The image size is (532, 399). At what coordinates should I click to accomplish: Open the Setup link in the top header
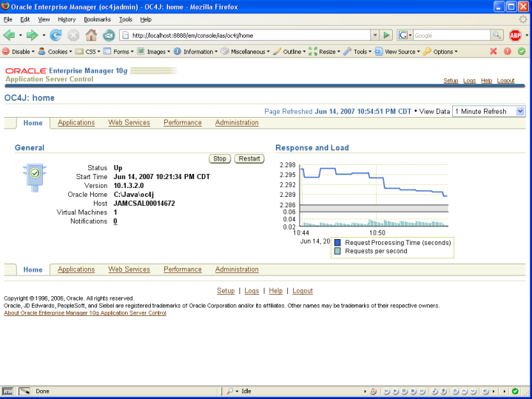click(451, 81)
